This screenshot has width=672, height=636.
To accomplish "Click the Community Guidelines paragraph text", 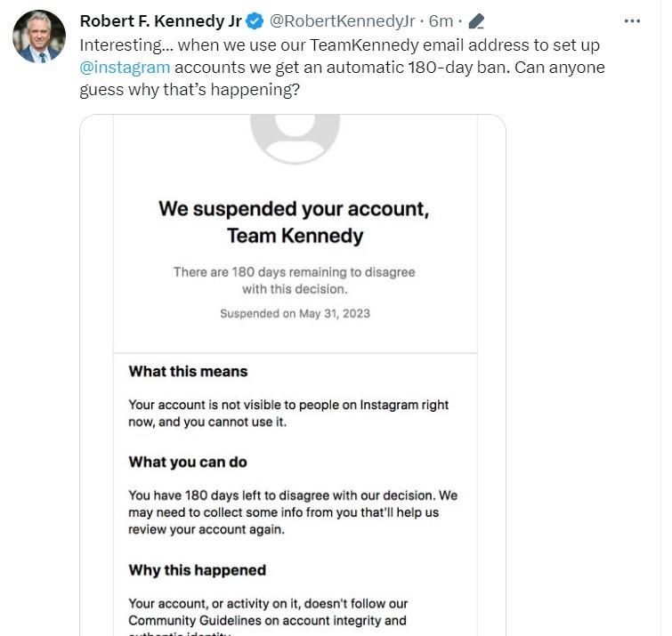I will pos(267,612).
